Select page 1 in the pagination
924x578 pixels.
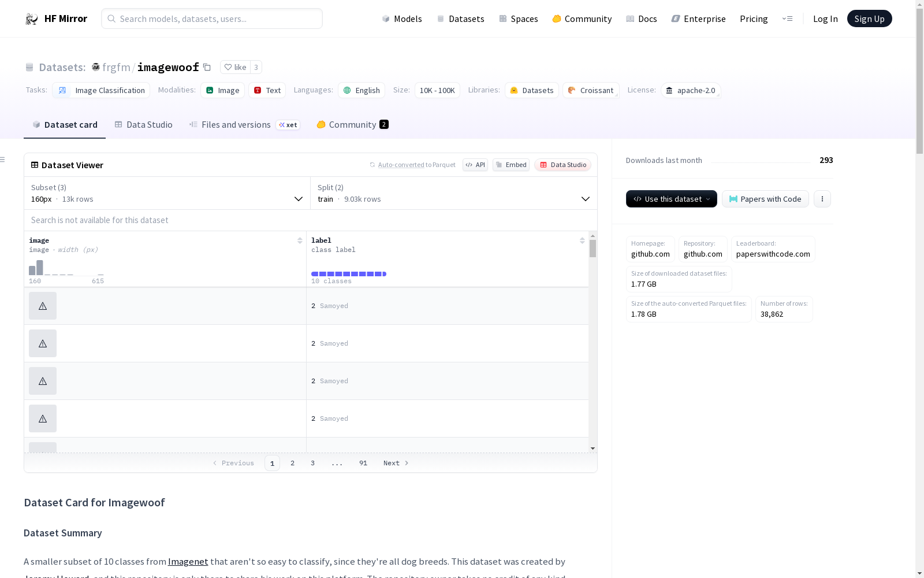pos(272,463)
